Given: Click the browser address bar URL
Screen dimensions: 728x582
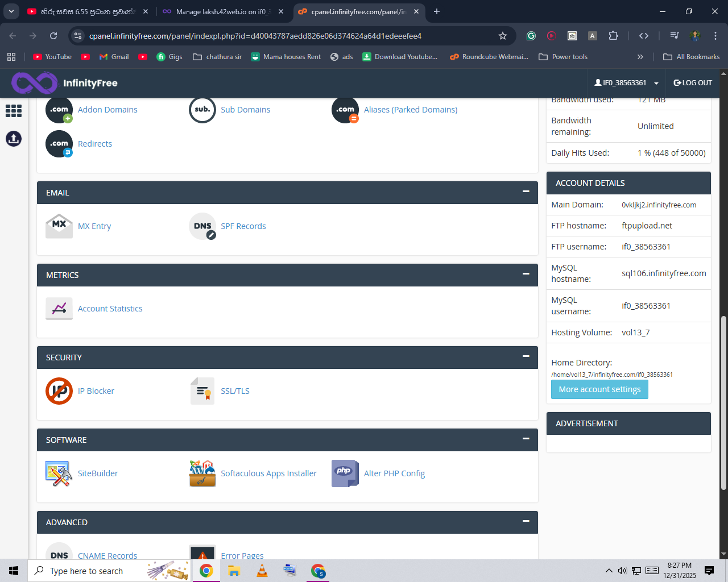Looking at the screenshot, I should (x=255, y=36).
